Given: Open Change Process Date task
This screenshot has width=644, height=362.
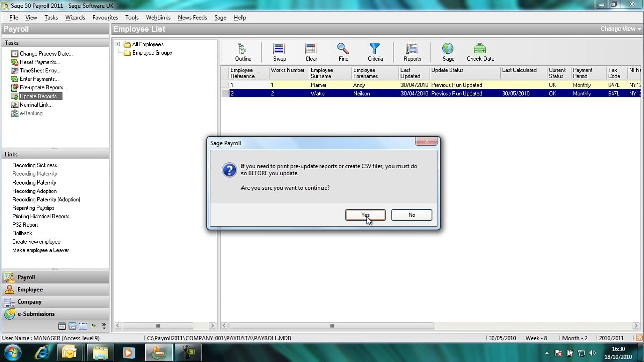Looking at the screenshot, I should [46, 54].
